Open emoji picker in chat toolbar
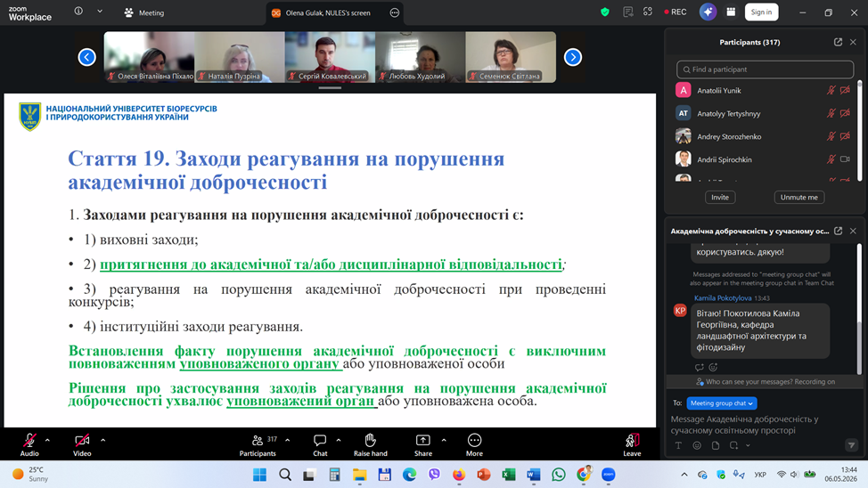Screen dimensions: 868x488 (697, 445)
